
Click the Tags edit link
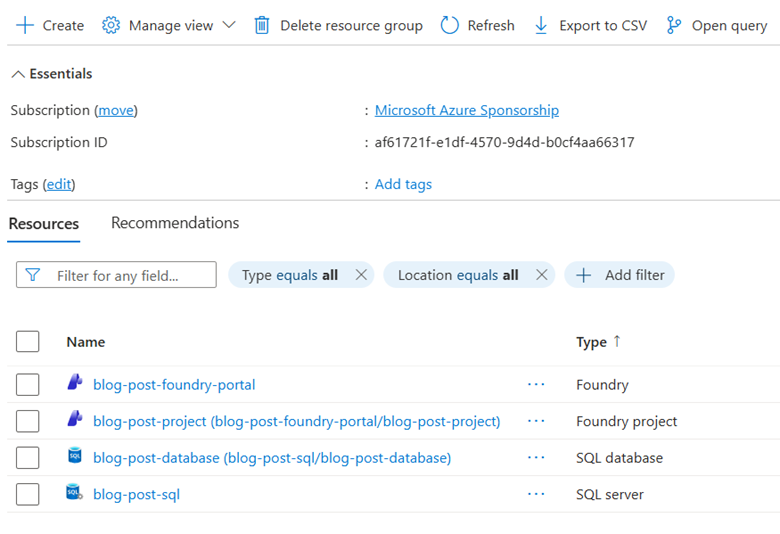(59, 184)
